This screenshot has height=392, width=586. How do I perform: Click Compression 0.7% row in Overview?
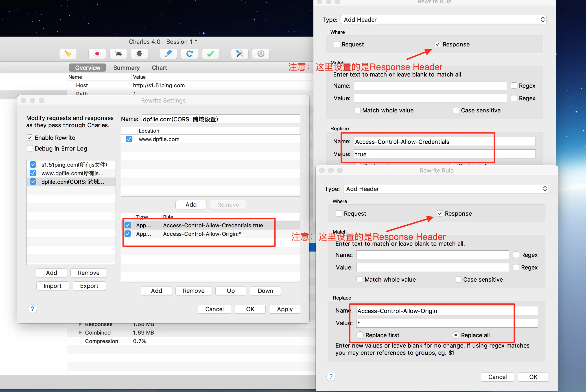(x=191, y=341)
